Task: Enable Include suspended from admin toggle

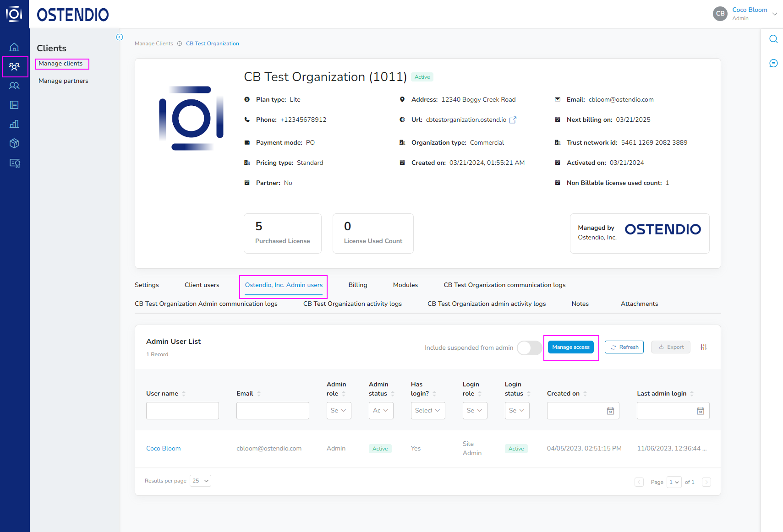Action: (x=529, y=348)
